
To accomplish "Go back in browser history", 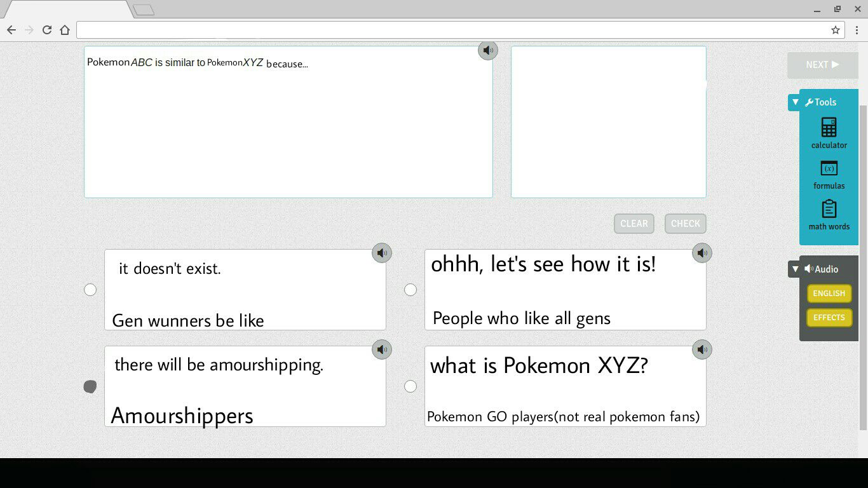I will click(11, 30).
